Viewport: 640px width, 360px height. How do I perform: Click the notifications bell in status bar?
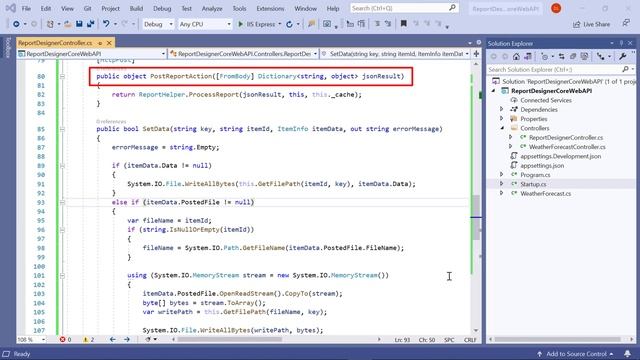coord(627,354)
